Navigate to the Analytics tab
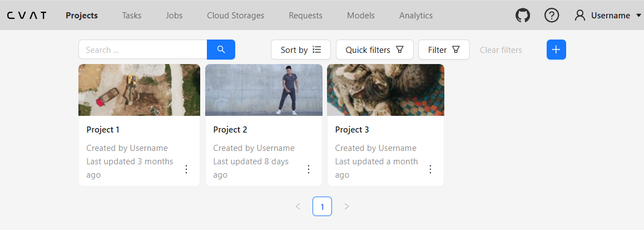Screen dimensions: 644x230 415,16
